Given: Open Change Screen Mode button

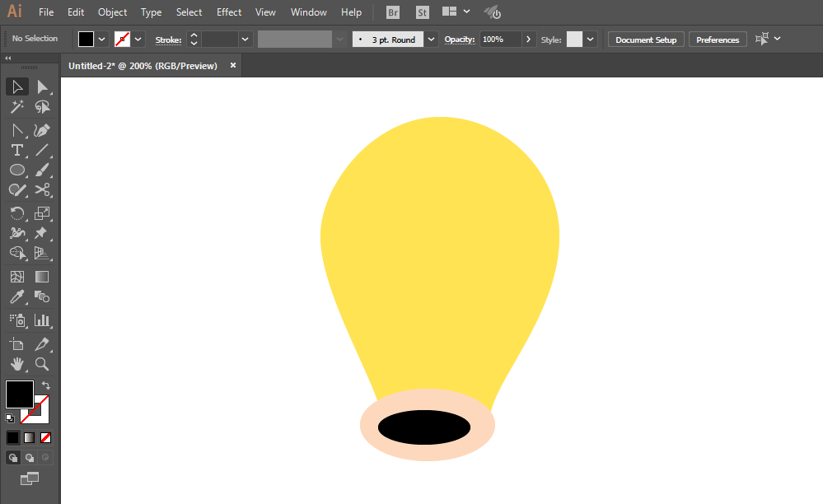Looking at the screenshot, I should 30,478.
